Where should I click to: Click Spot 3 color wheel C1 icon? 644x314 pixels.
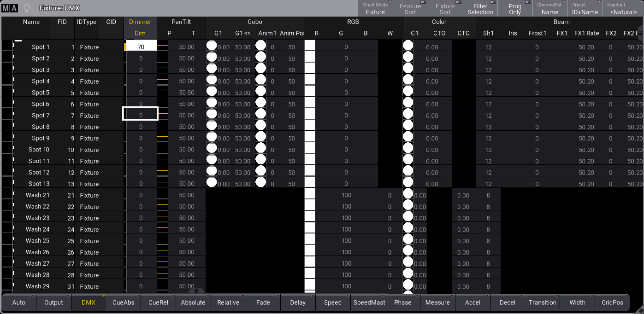coord(408,69)
